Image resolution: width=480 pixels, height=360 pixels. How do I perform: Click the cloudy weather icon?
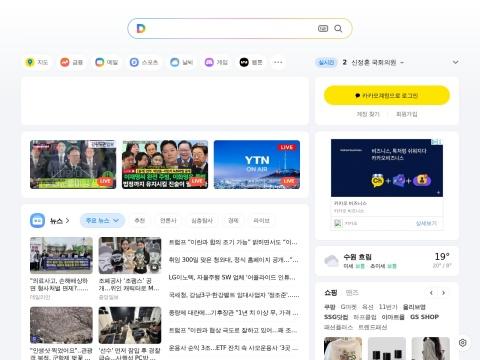click(331, 261)
